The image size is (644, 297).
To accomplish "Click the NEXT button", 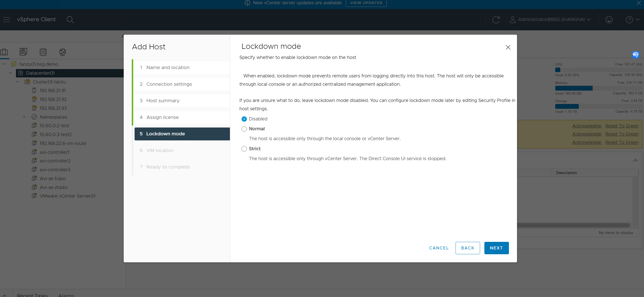I will pyautogui.click(x=496, y=248).
